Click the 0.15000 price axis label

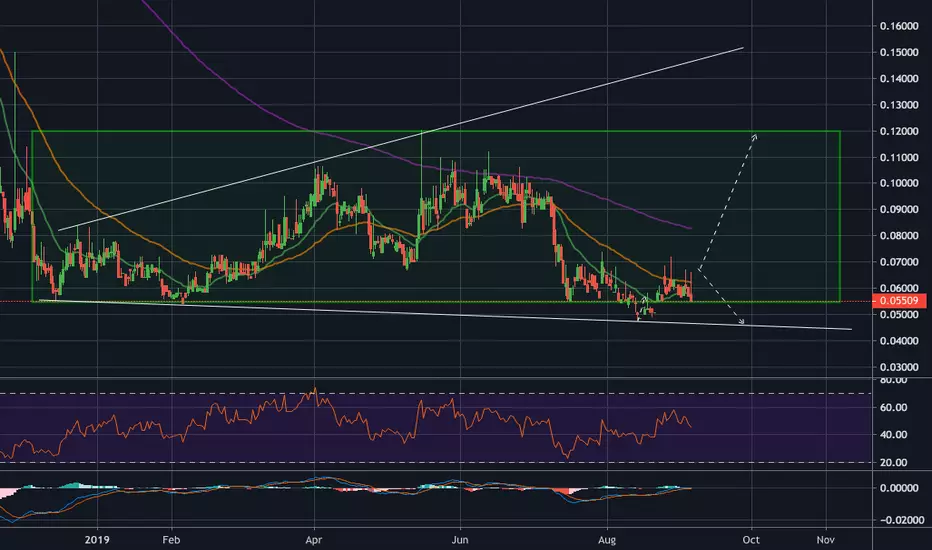coord(899,52)
